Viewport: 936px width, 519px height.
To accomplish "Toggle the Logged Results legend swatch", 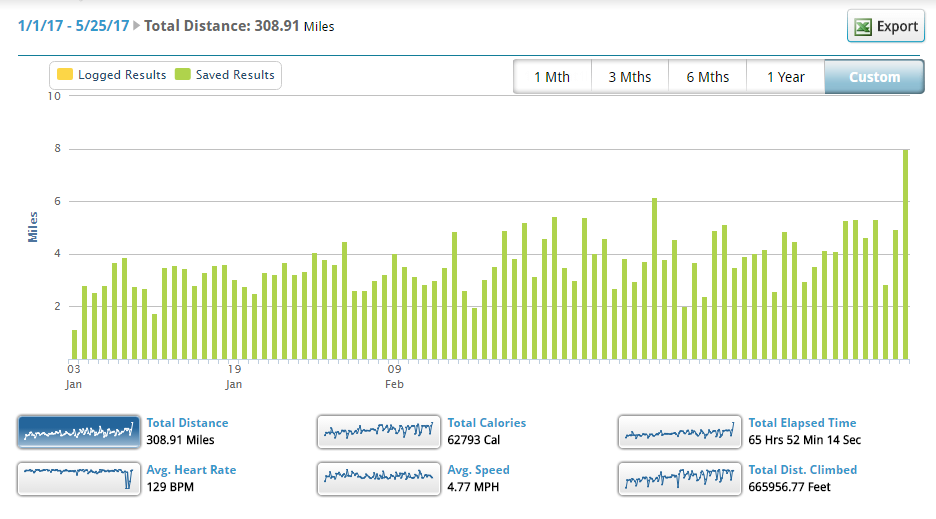I will pos(65,75).
